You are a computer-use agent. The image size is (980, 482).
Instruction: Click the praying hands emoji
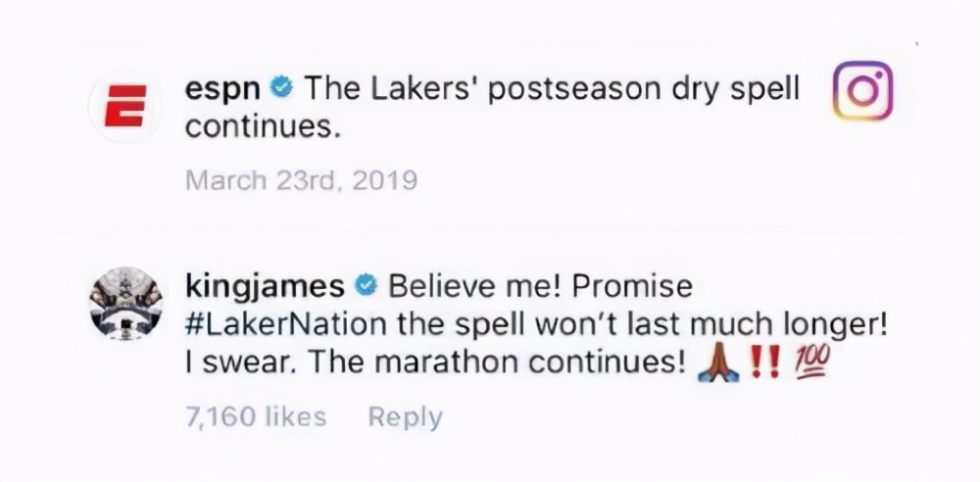pyautogui.click(x=718, y=364)
